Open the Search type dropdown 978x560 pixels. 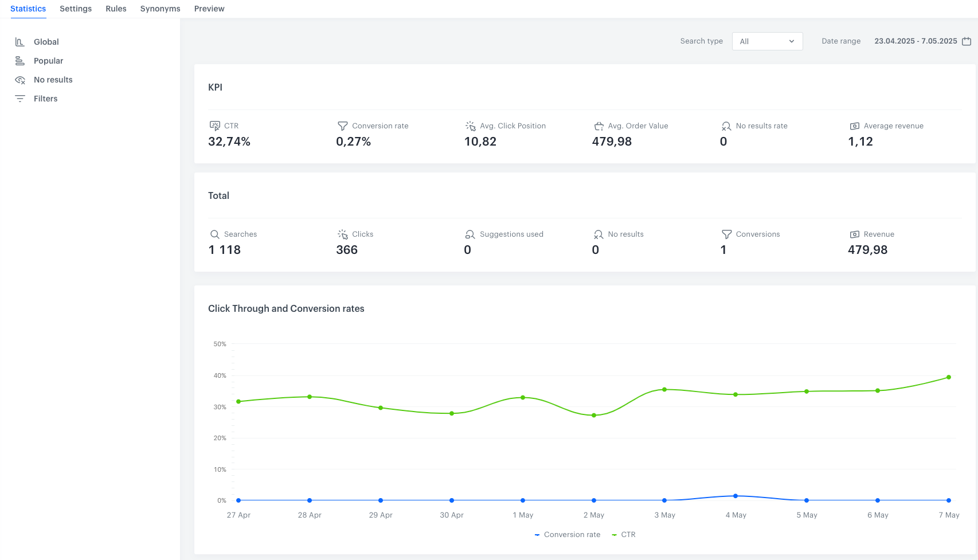coord(767,41)
